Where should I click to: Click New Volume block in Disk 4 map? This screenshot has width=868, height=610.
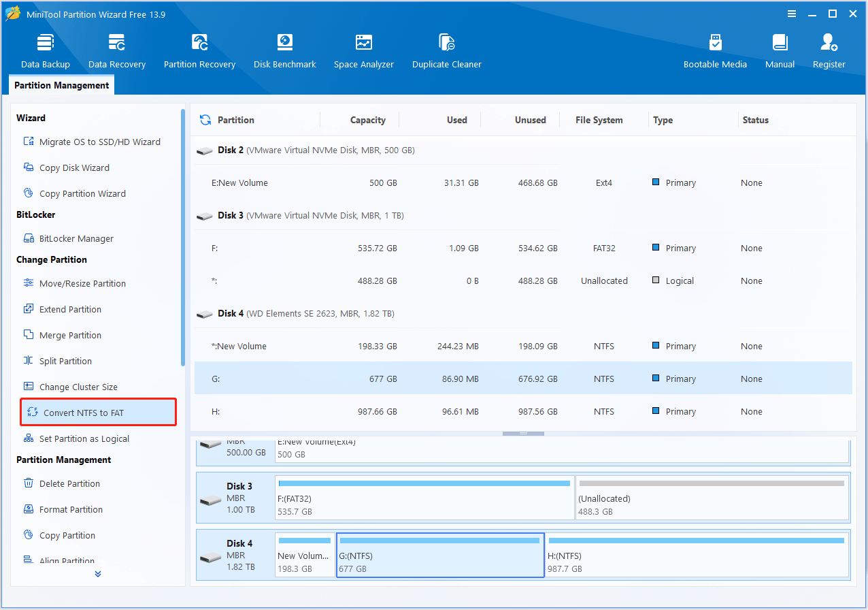[305, 555]
